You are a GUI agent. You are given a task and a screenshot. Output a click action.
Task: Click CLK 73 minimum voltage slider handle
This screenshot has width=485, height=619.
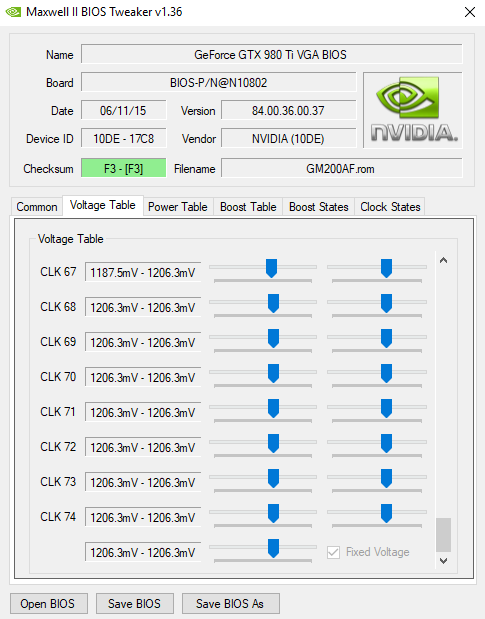(273, 478)
